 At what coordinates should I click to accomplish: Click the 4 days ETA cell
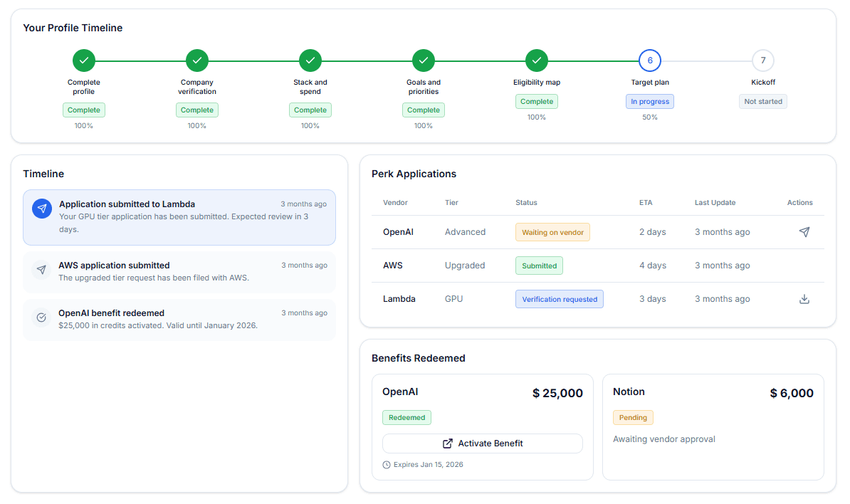point(653,266)
